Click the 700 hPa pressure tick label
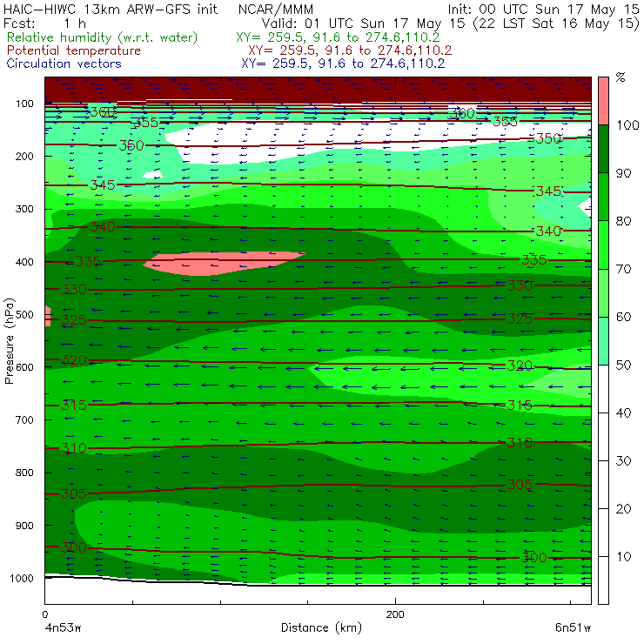This screenshot has width=644, height=644. (x=24, y=419)
